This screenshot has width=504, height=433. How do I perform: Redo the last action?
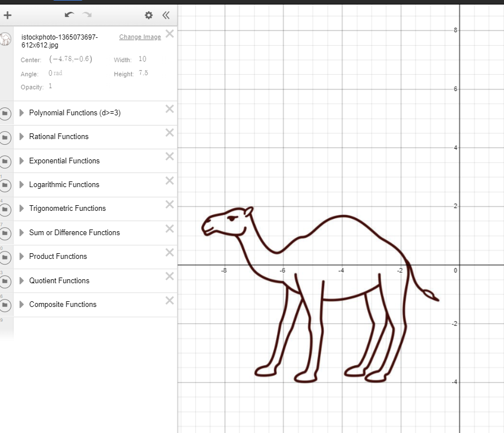pyautogui.click(x=87, y=15)
